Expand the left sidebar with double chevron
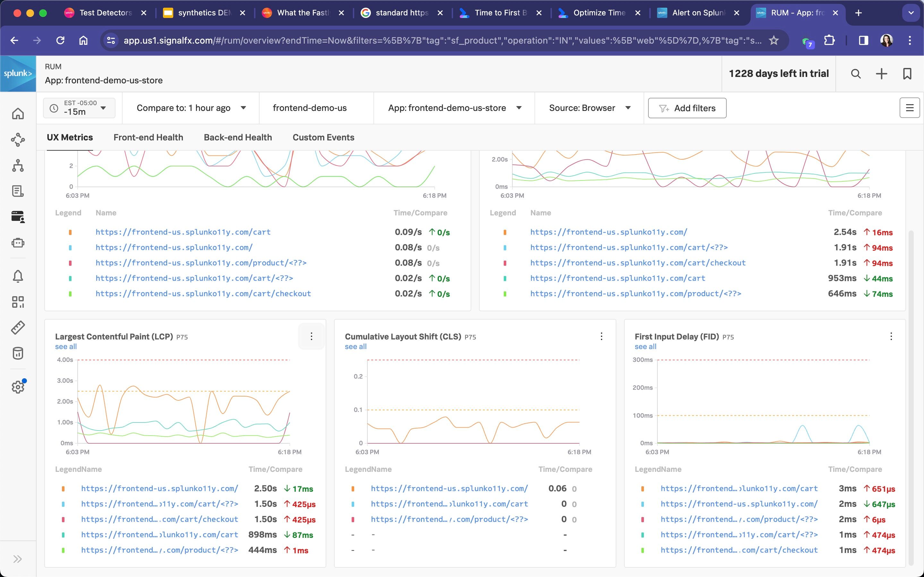924x577 pixels. (18, 559)
